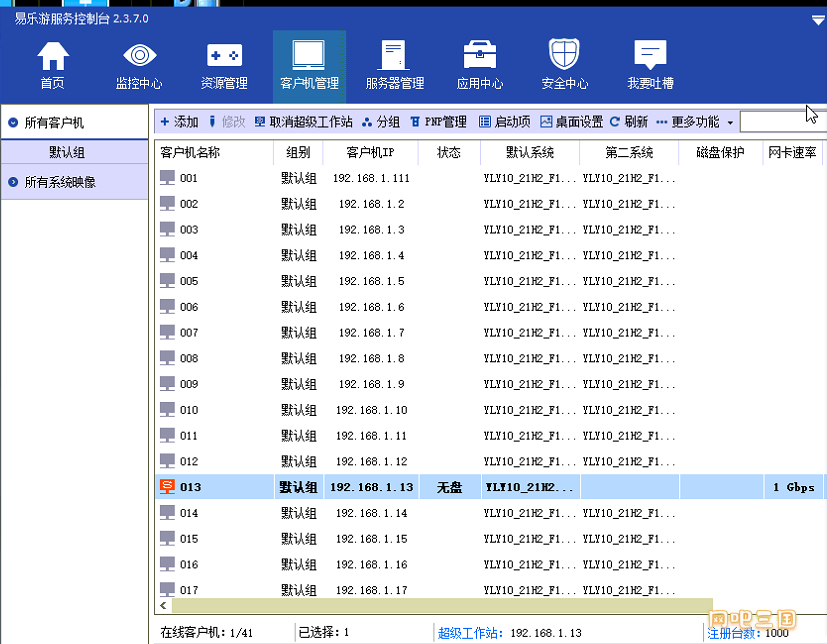827x644 pixels.
Task: Click 取消超级工作站 toolbar button
Action: [x=303, y=122]
